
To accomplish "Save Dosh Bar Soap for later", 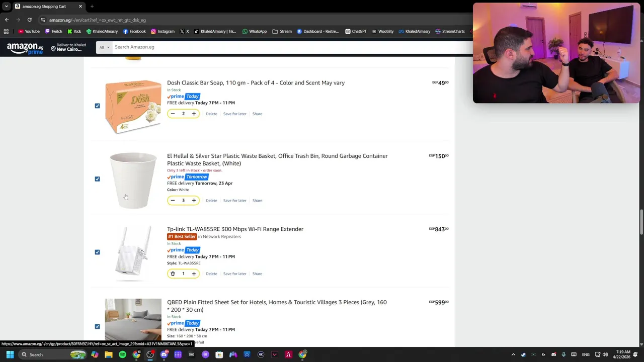I will tap(234, 114).
